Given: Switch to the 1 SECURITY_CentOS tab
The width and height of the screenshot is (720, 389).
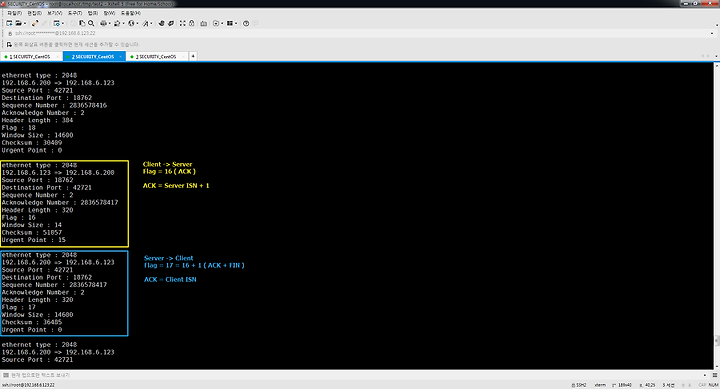Looking at the screenshot, I should point(30,56).
